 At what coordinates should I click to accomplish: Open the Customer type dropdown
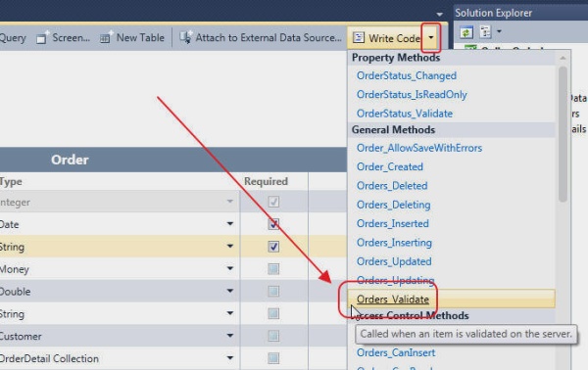coord(230,335)
